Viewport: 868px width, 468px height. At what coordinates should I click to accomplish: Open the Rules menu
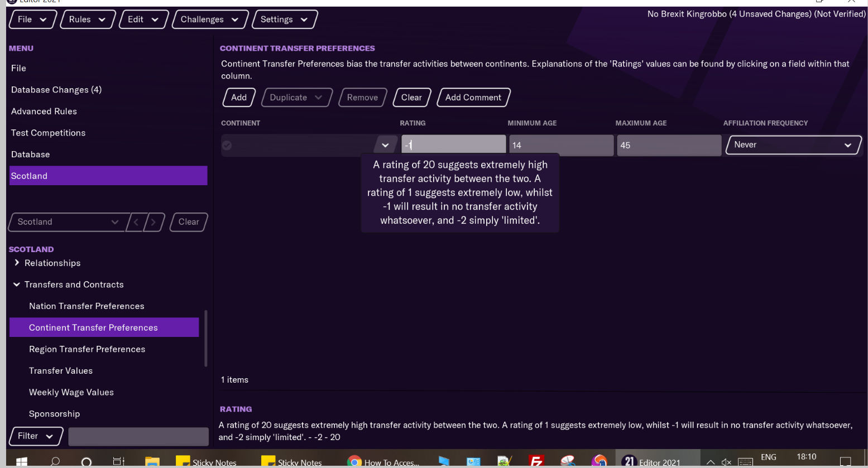point(87,20)
